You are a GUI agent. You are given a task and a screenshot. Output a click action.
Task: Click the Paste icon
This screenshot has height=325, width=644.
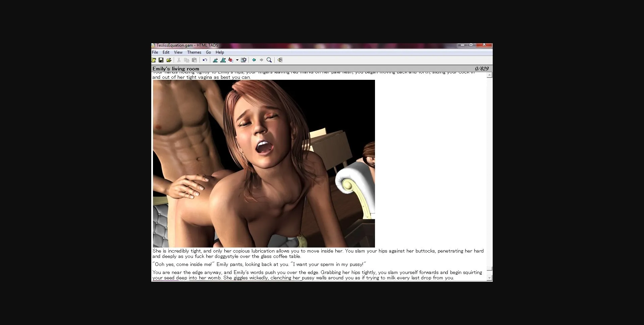pos(194,60)
